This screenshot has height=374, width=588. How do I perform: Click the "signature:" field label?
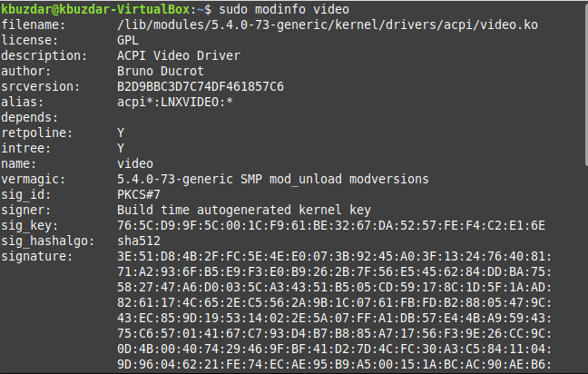tap(34, 256)
